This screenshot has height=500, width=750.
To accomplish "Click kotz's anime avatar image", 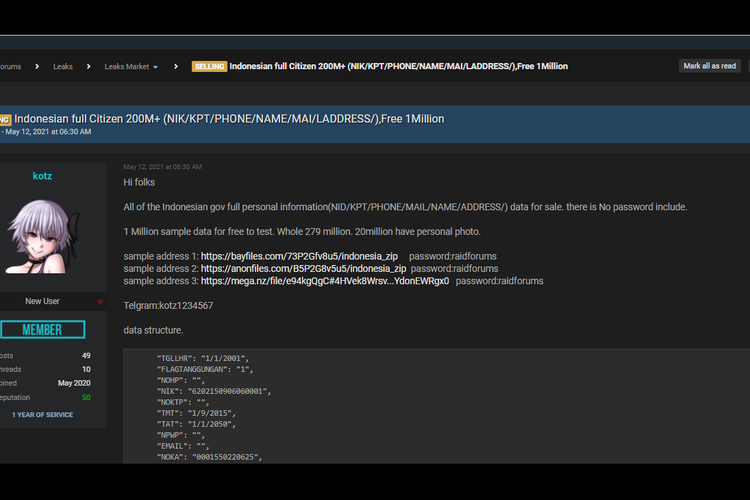I will click(42, 237).
